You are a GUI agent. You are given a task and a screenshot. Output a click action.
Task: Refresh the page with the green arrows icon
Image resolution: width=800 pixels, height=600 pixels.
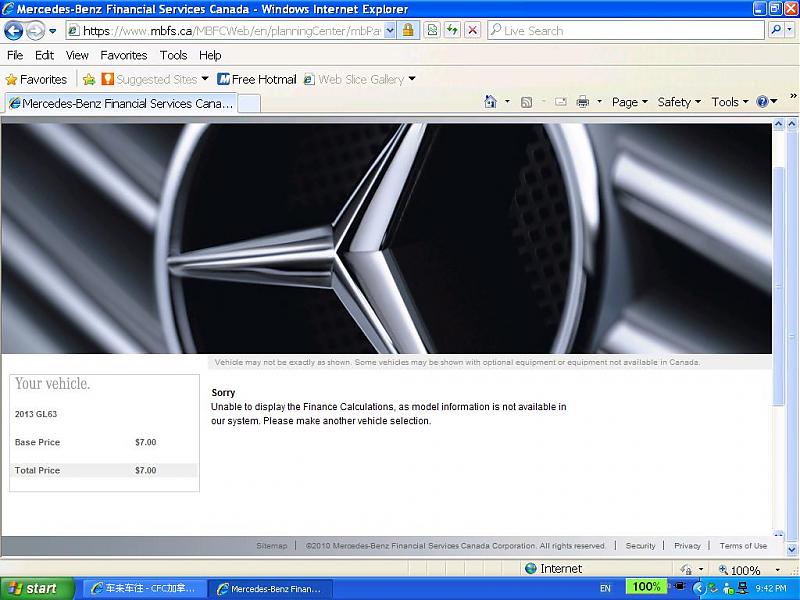click(453, 31)
